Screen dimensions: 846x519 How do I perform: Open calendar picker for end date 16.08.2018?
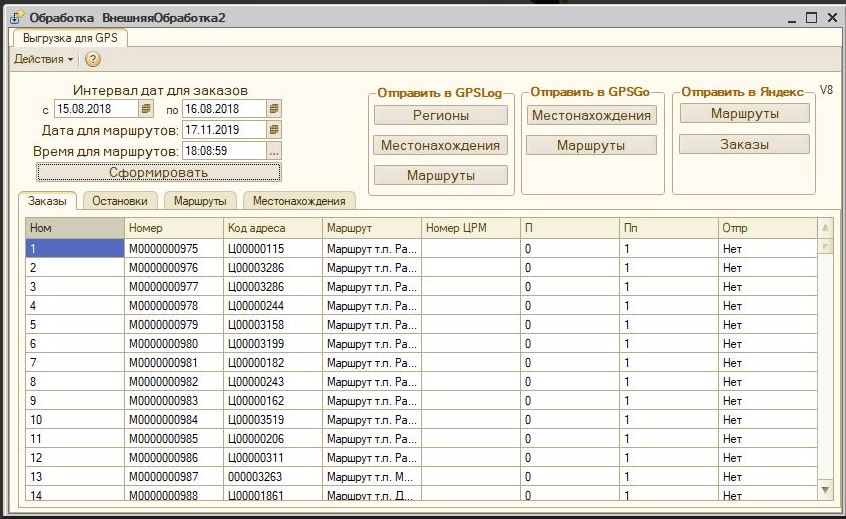pyautogui.click(x=274, y=108)
